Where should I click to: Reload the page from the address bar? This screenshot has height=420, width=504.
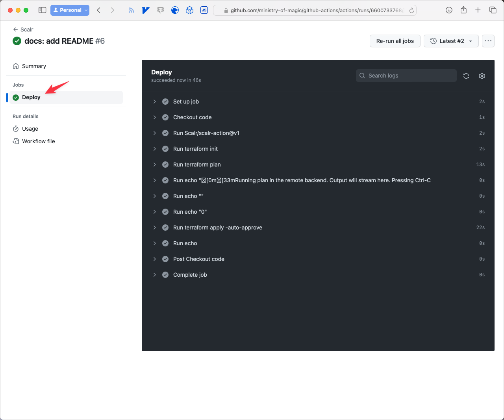(411, 11)
